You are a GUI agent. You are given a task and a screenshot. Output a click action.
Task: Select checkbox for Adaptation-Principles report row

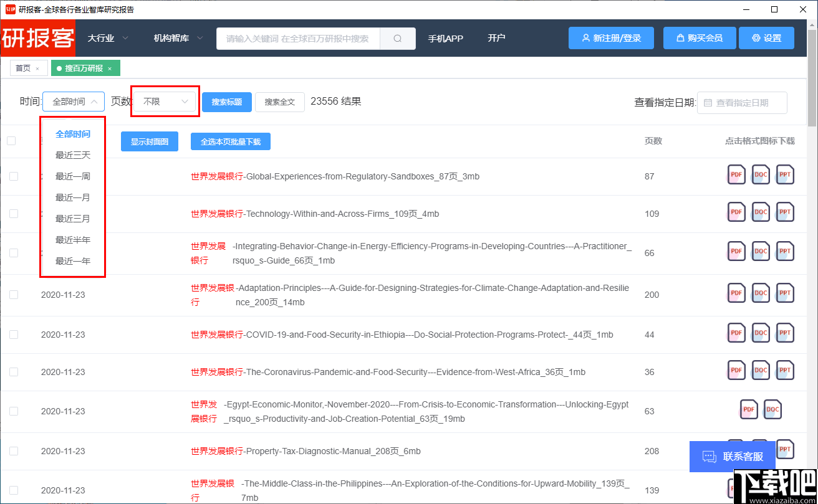[x=14, y=295]
